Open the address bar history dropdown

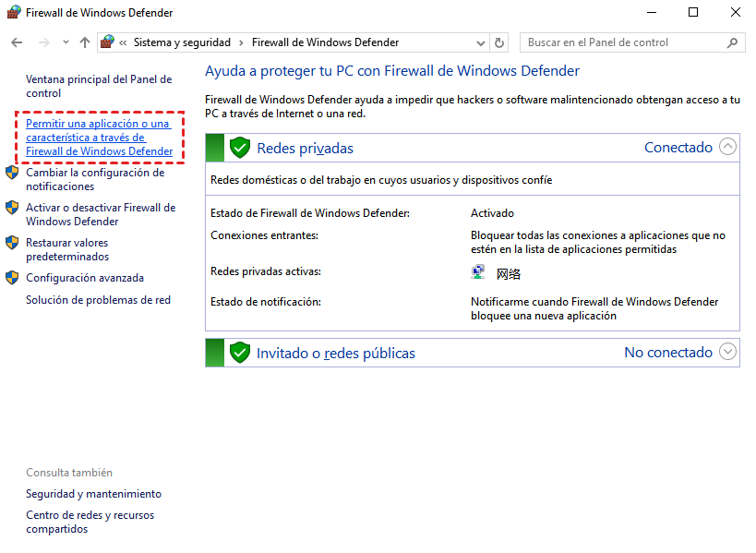click(x=481, y=42)
